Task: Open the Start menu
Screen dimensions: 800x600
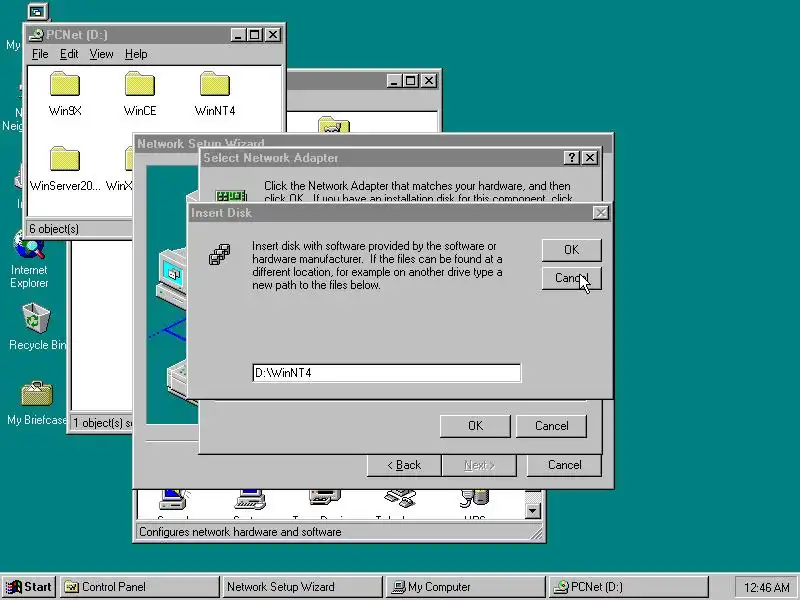Action: 29,587
